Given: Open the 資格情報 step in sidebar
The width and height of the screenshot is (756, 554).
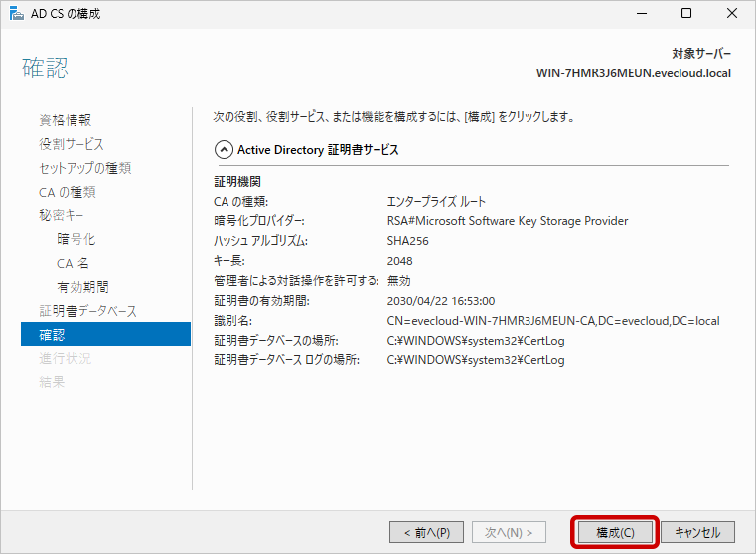Looking at the screenshot, I should tap(66, 120).
